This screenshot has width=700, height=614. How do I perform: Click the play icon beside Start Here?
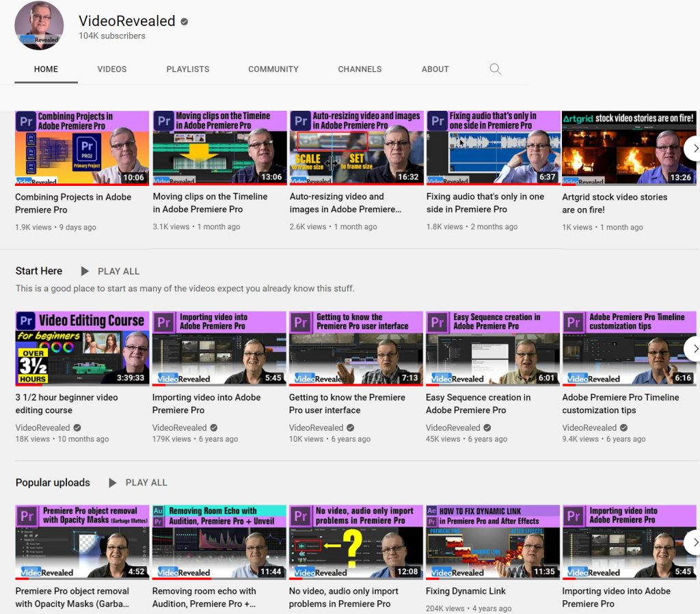(x=84, y=271)
